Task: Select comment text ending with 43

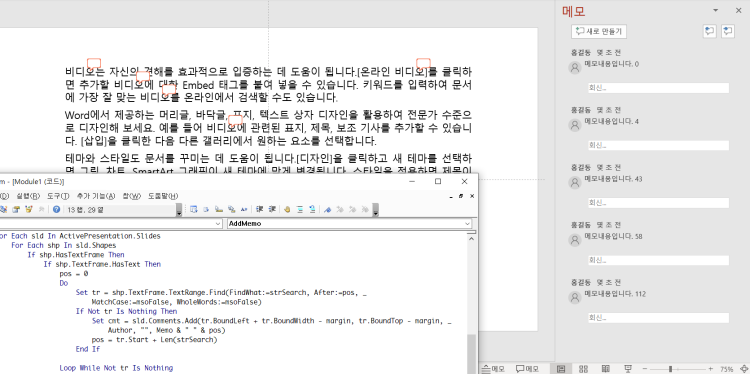Action: (613, 179)
